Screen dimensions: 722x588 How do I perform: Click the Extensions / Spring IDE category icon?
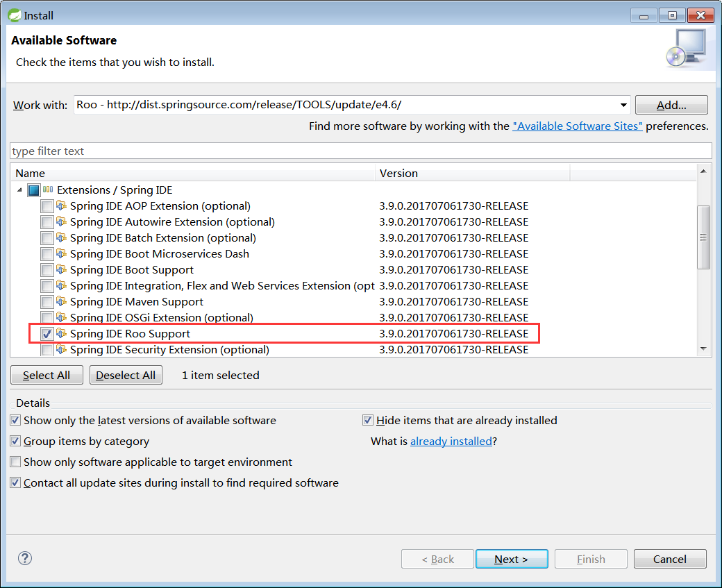48,190
